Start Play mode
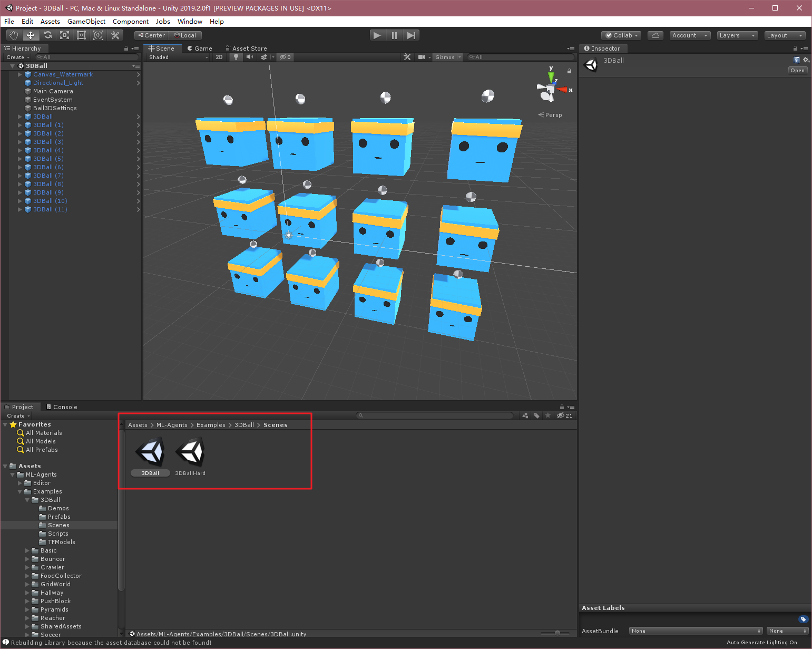812x649 pixels. pyautogui.click(x=377, y=35)
